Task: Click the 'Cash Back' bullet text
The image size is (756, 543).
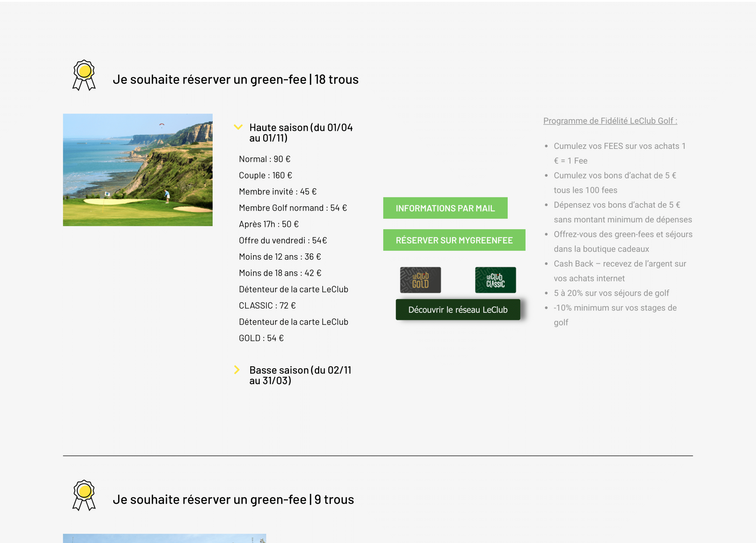Action: [620, 271]
